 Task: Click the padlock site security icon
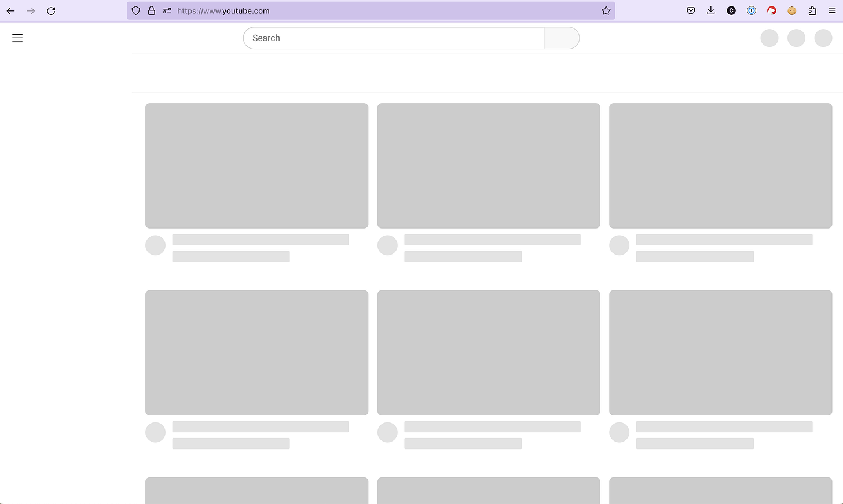pos(151,11)
